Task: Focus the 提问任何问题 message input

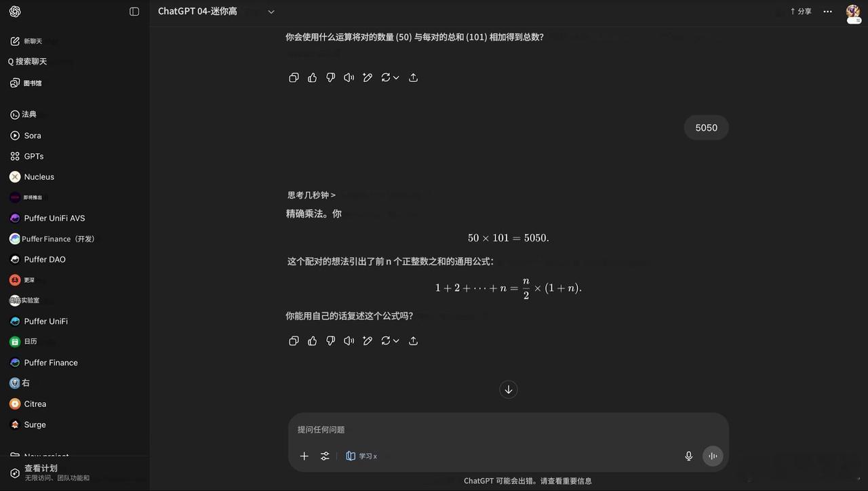Action: 509,430
